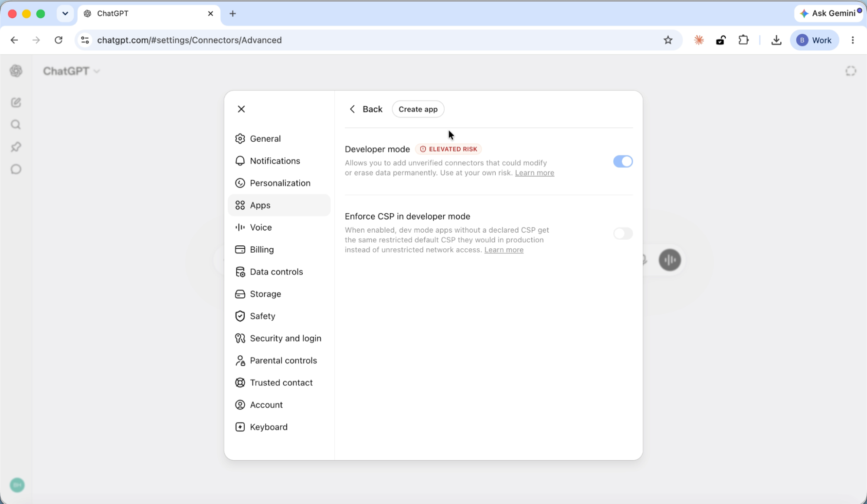The image size is (867, 504).
Task: Open Account settings
Action: (279, 405)
